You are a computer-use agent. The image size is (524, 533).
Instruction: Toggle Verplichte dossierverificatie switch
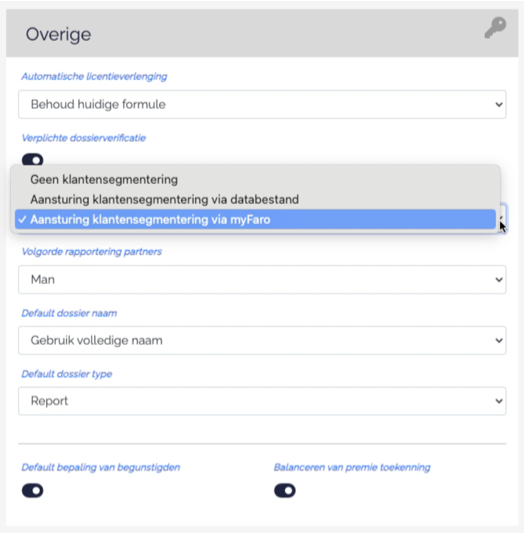tap(33, 159)
